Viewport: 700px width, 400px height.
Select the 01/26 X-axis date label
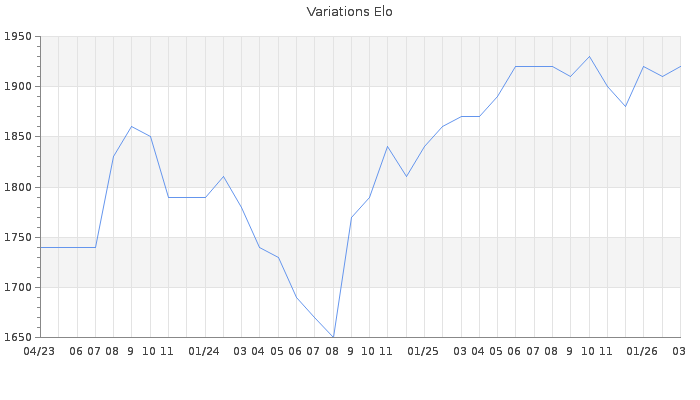pos(642,351)
